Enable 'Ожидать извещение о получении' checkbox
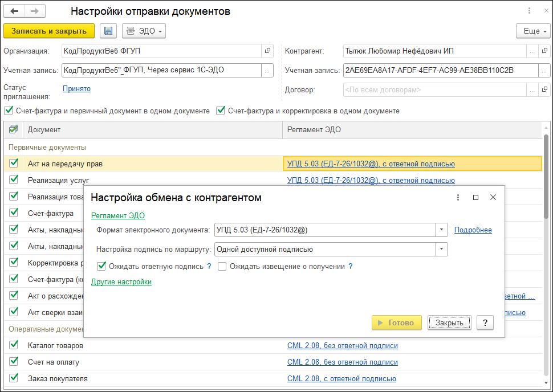Viewport: 553px width, 392px height. [222, 266]
